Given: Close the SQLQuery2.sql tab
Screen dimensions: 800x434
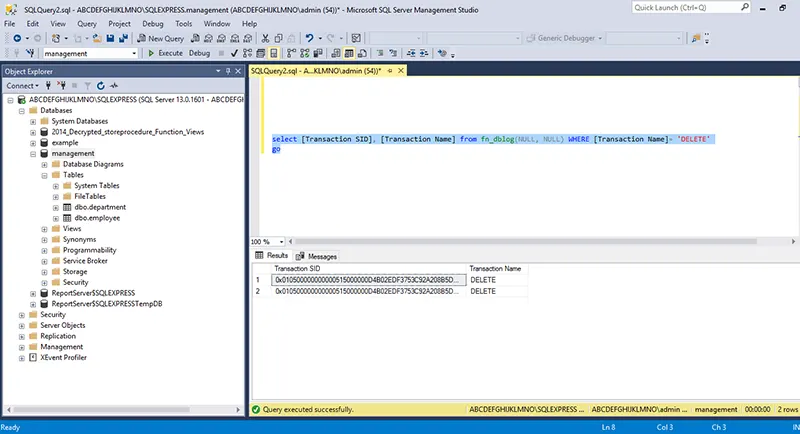Looking at the screenshot, I should pos(401,71).
